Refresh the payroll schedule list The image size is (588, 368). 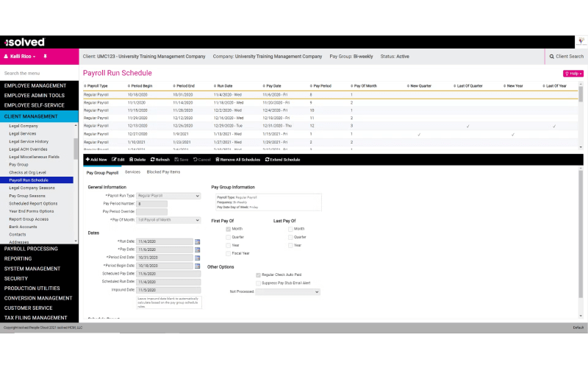tap(160, 159)
